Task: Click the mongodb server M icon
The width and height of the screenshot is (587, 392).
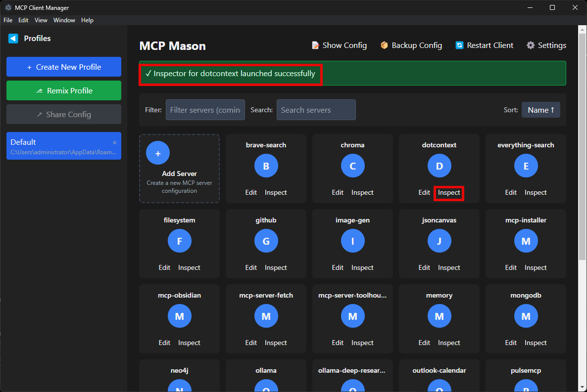Action: pos(526,316)
